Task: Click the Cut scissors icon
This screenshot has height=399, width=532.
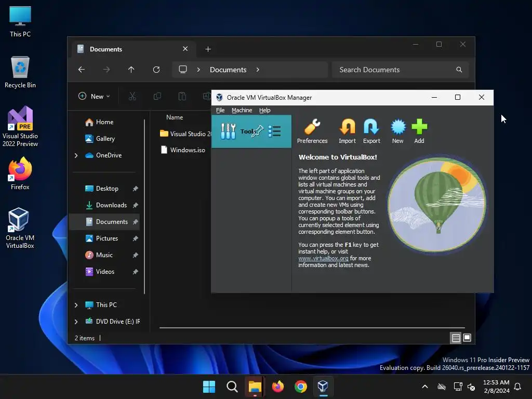Action: pyautogui.click(x=132, y=96)
